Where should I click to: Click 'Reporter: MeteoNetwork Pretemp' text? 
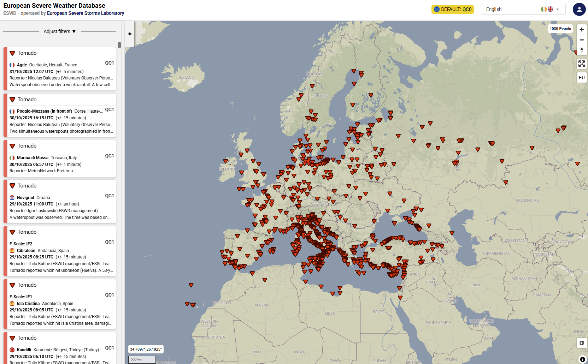click(x=41, y=171)
